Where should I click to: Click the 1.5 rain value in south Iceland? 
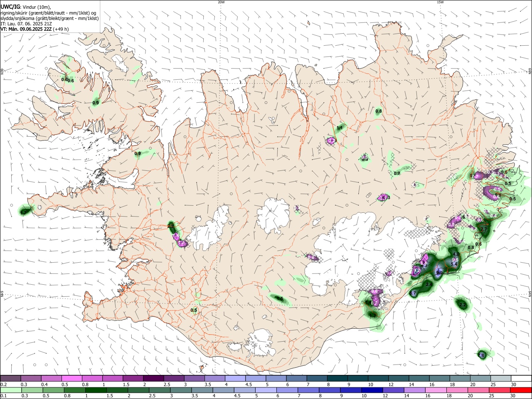point(280,299)
